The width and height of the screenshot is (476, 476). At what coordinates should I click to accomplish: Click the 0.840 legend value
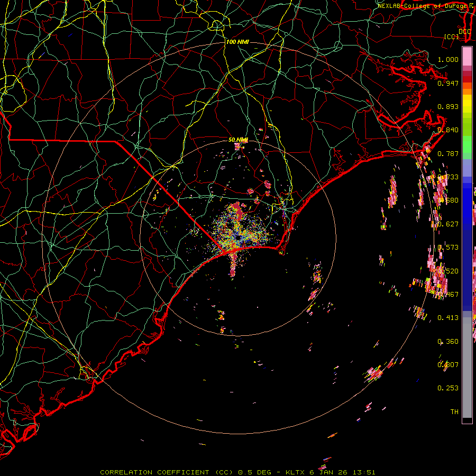448,130
